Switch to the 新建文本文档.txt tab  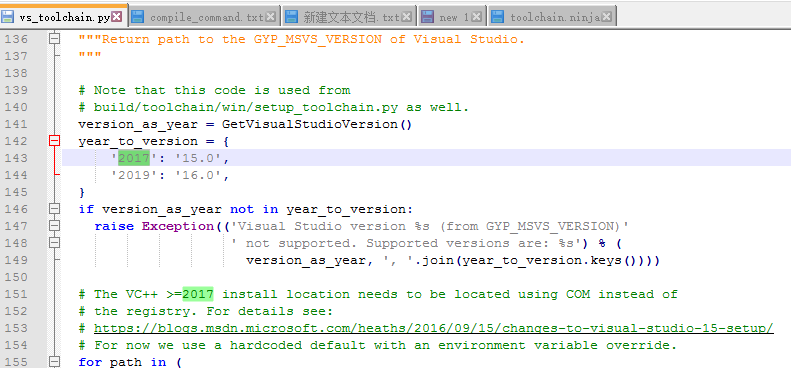[x=349, y=17]
